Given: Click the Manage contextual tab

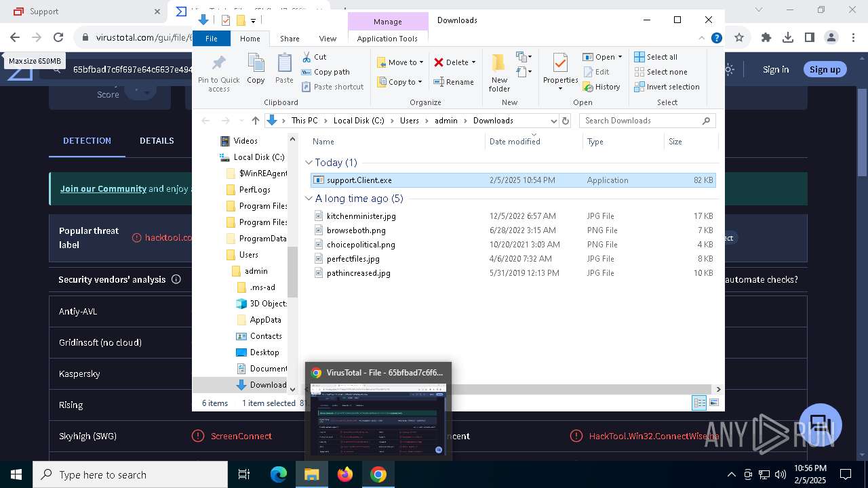Looking at the screenshot, I should (388, 22).
